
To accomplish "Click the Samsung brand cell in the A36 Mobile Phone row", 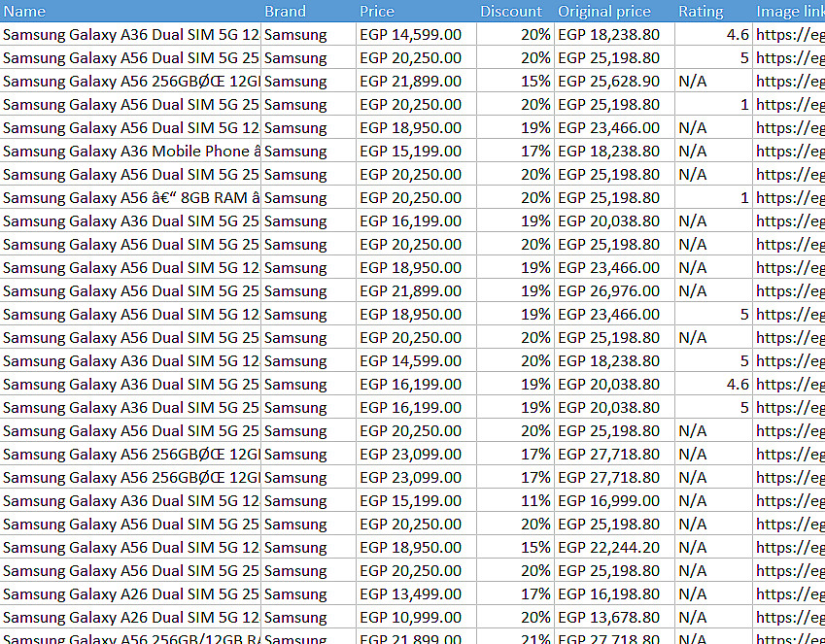I will point(308,152).
